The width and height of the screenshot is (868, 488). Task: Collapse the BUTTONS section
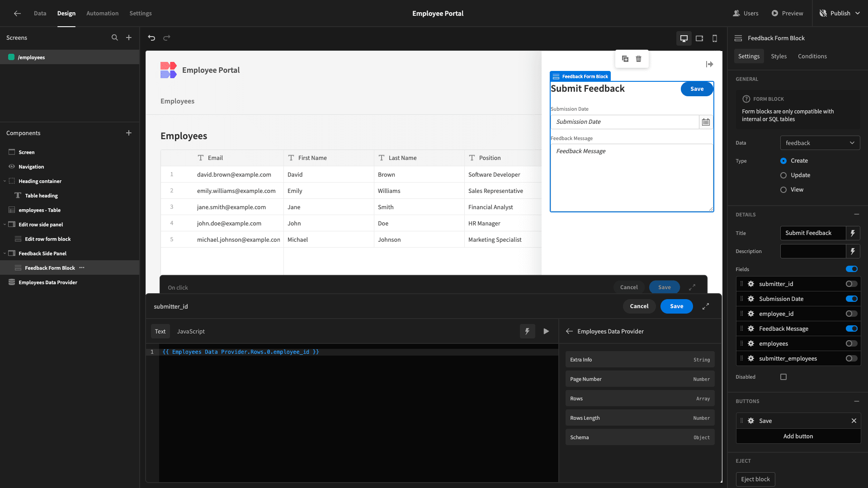[x=857, y=401]
